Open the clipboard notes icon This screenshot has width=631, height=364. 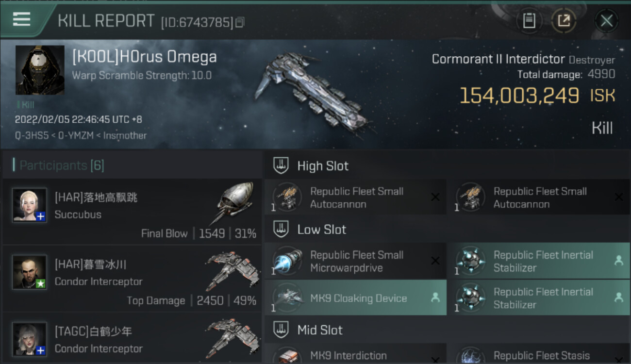pyautogui.click(x=529, y=20)
